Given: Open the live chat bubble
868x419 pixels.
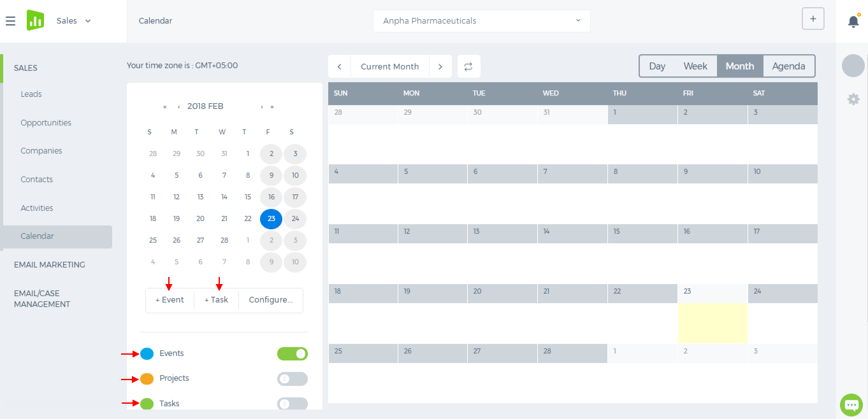Looking at the screenshot, I should tap(851, 404).
